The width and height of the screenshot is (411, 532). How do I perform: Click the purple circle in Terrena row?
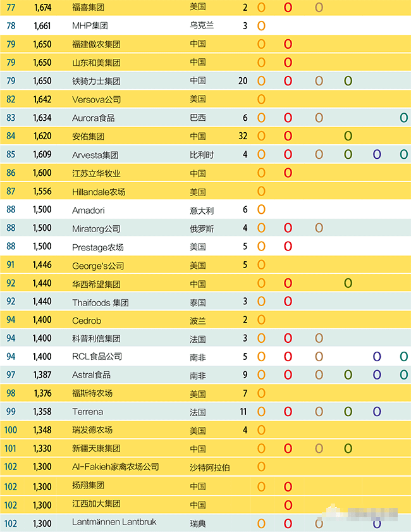377,412
